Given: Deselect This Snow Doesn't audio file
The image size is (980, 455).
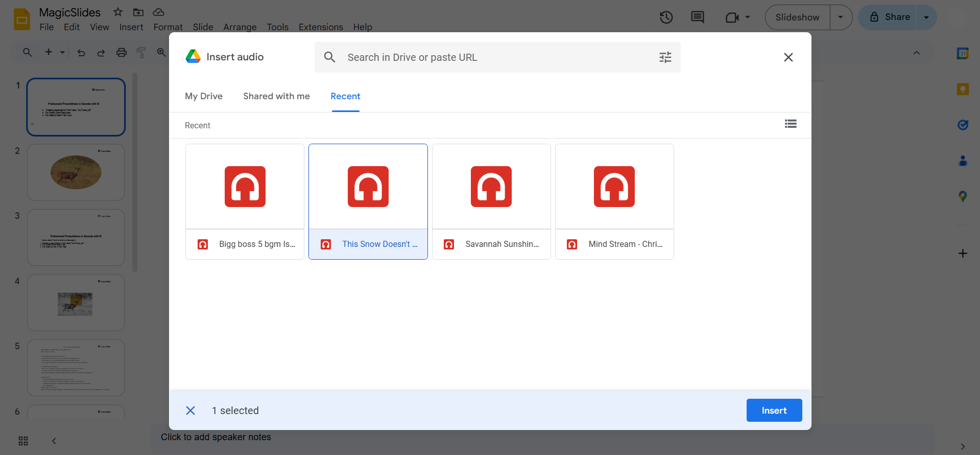Looking at the screenshot, I should 368,201.
